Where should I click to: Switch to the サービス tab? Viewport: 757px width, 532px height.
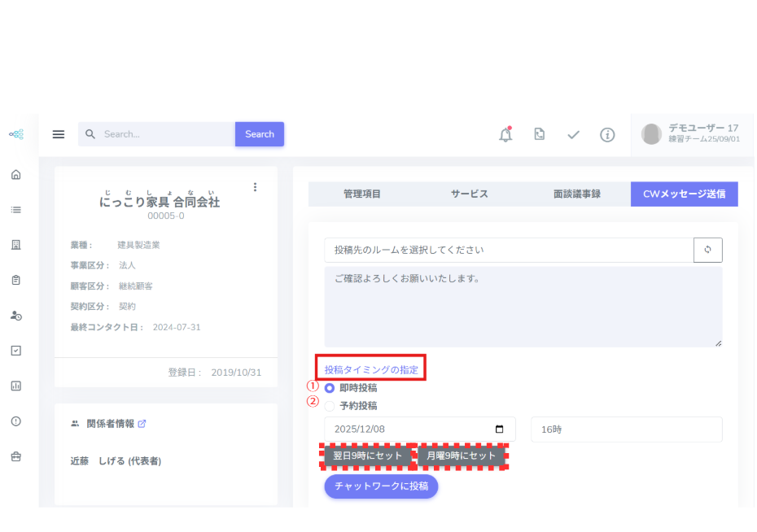[469, 194]
